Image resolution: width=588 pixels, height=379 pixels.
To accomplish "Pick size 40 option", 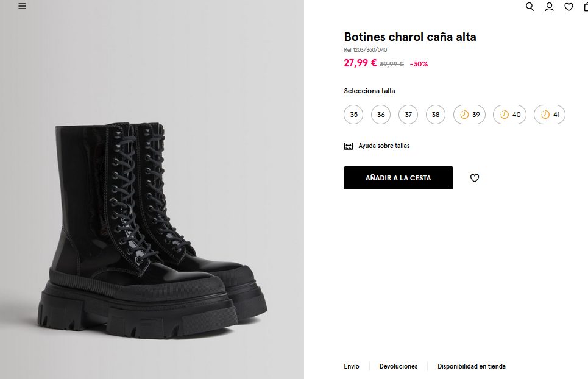I will click(509, 115).
